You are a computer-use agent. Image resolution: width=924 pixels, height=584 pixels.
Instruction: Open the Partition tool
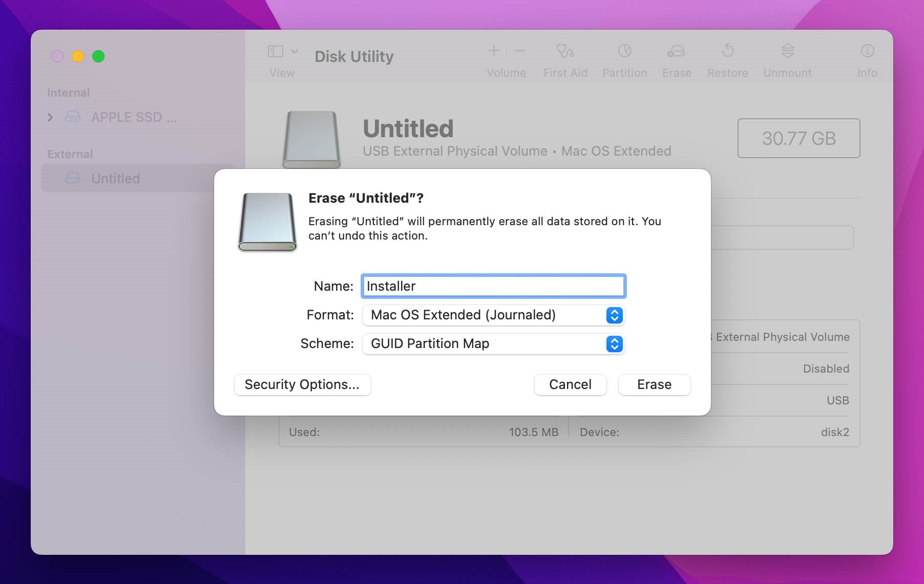coord(624,59)
